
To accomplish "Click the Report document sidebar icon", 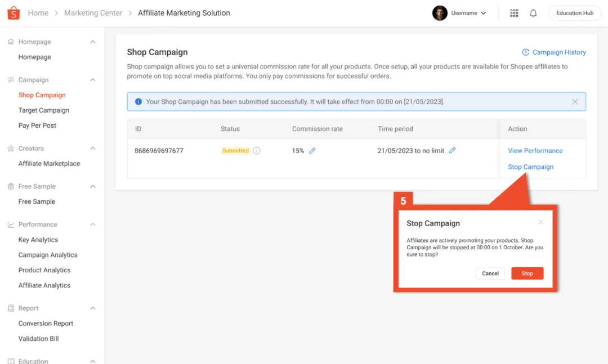I will [x=11, y=308].
